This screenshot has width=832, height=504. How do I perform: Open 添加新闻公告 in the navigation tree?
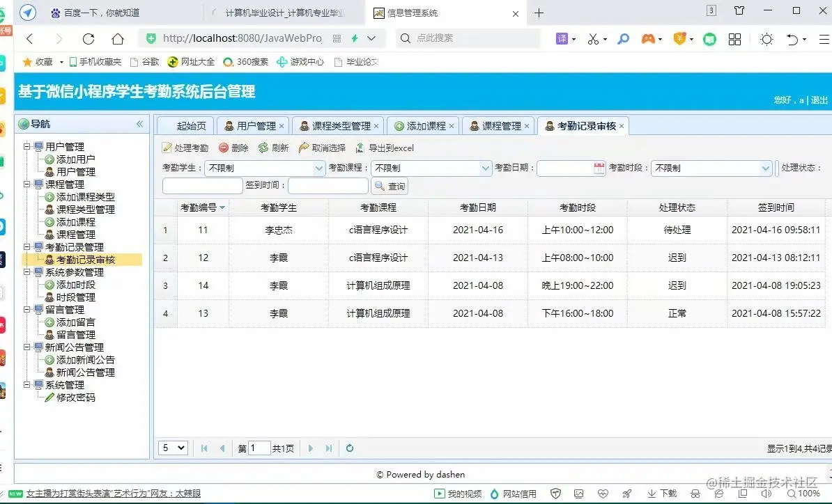[85, 360]
